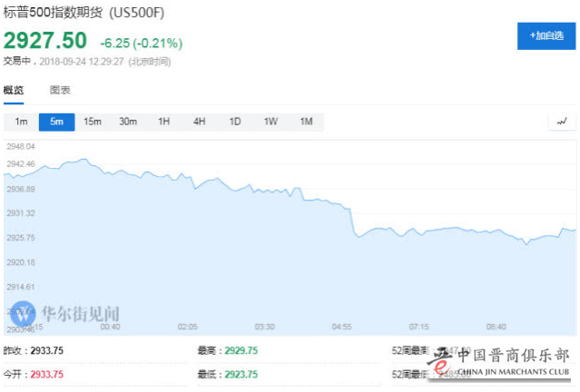Click the 03:30 time axis label
The image size is (580, 392).
264,327
